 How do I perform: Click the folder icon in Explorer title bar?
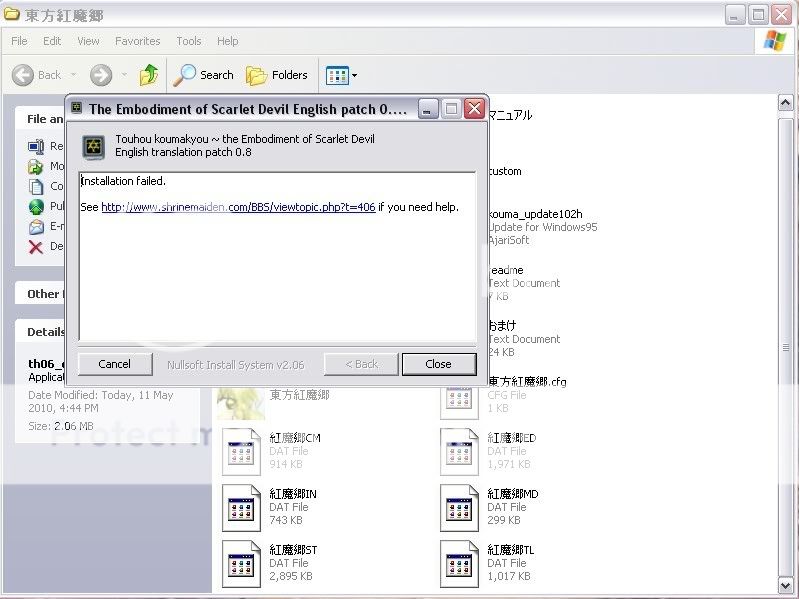point(12,14)
